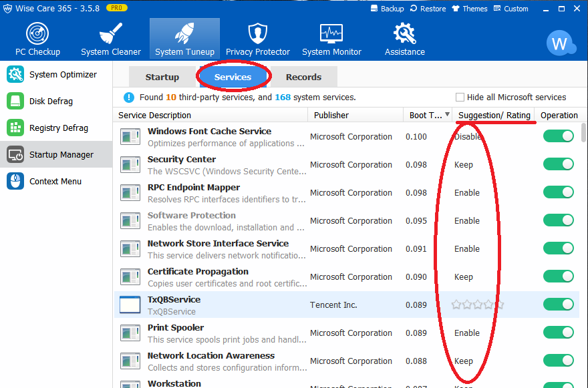Screen dimensions: 588x388
Task: Open Context Menu in sidebar
Action: tap(56, 181)
